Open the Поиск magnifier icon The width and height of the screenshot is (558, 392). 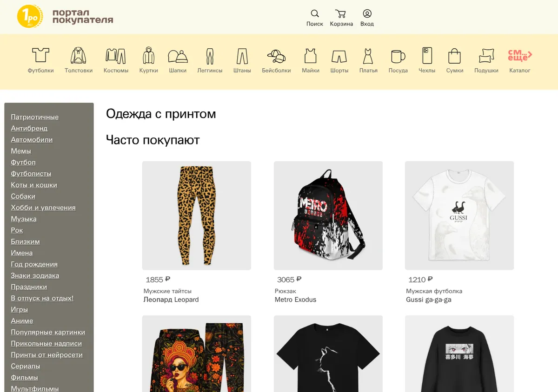[315, 13]
